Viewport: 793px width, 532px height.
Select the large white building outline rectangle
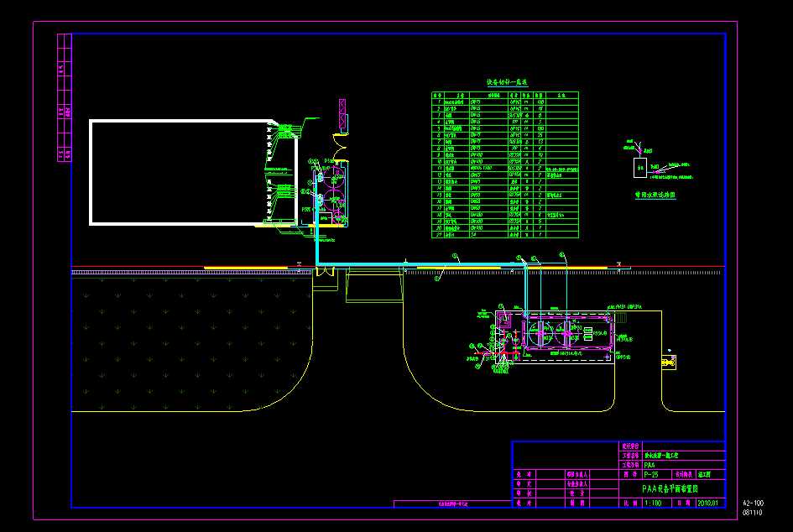point(193,173)
